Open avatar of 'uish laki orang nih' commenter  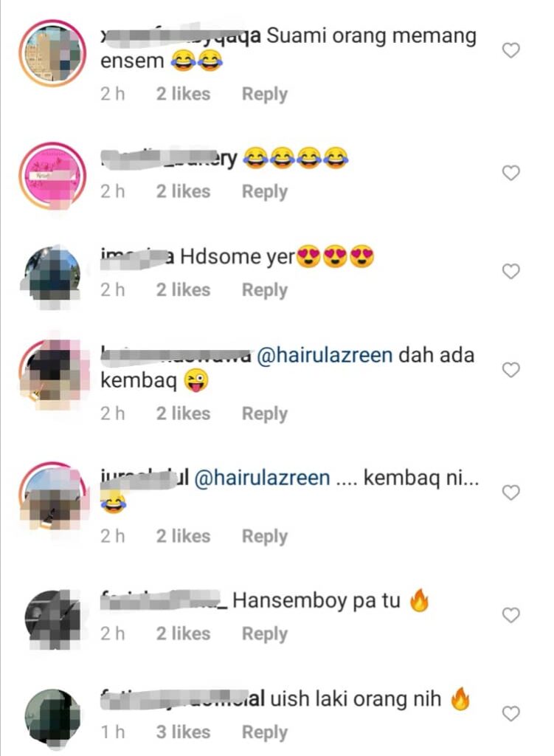coord(52,718)
